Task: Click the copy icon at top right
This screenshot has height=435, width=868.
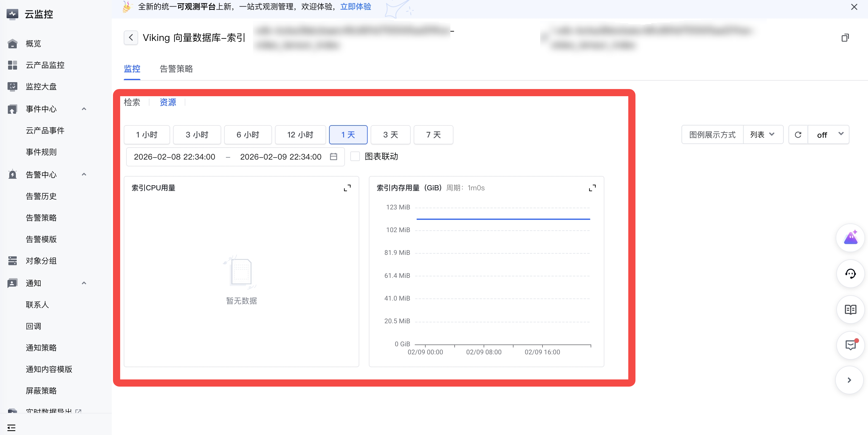Action: click(845, 38)
